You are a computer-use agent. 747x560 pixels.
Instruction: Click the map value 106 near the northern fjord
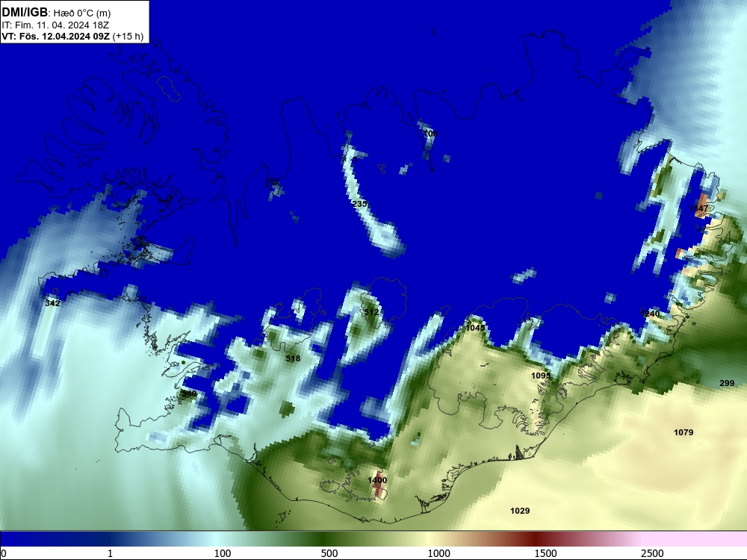point(430,134)
